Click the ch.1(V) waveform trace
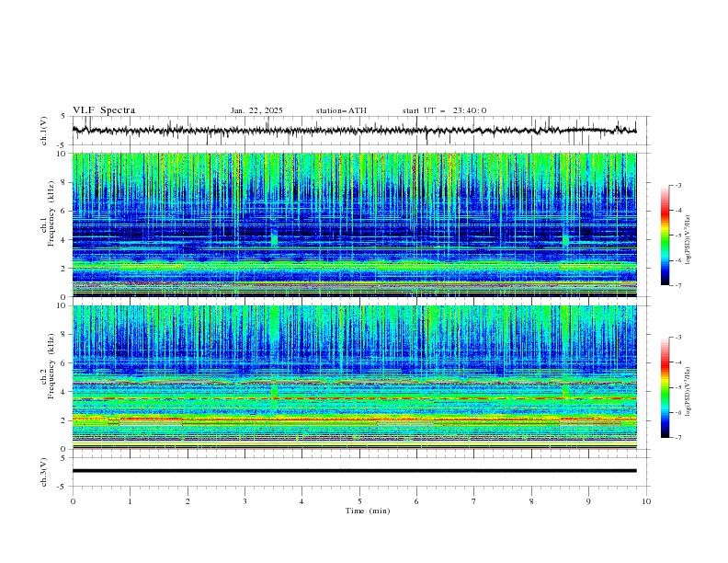The height and width of the screenshot is (563, 728). tap(354, 131)
